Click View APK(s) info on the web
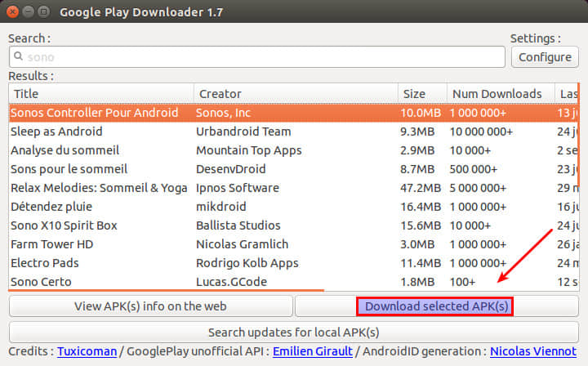This screenshot has height=366, width=588. click(151, 306)
